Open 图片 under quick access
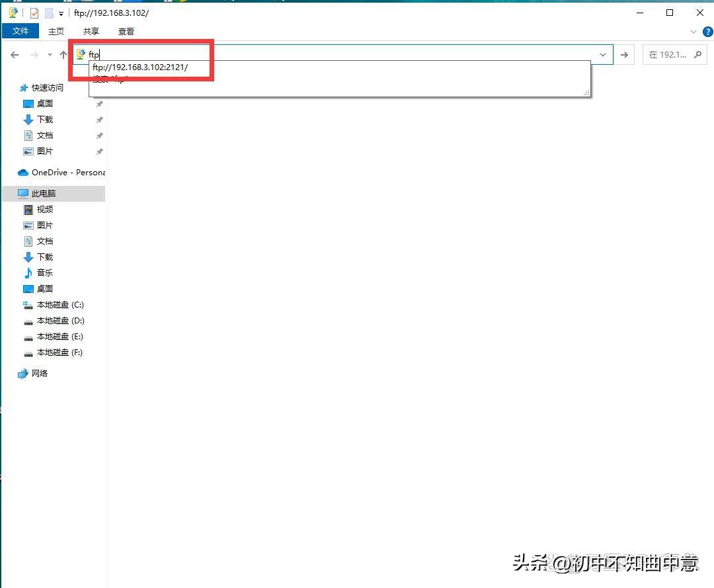714x588 pixels. click(x=45, y=151)
